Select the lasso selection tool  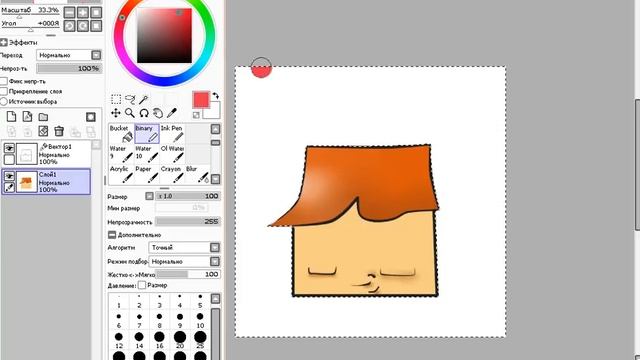click(x=130, y=99)
